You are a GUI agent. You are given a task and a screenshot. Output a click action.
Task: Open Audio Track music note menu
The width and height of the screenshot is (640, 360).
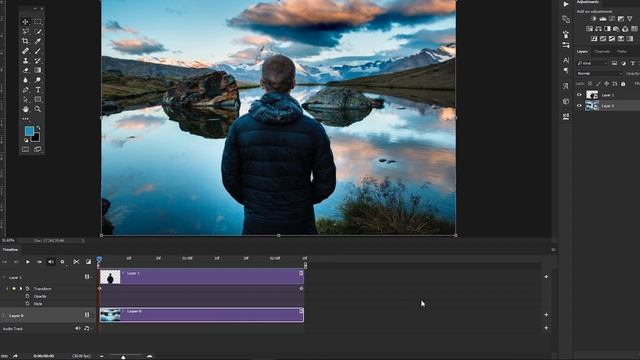tap(87, 328)
